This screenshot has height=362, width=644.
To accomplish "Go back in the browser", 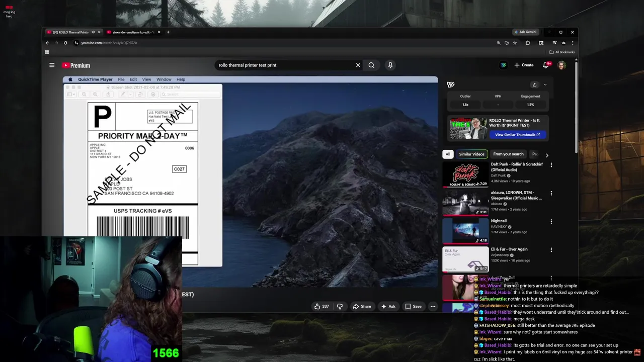I will (47, 43).
